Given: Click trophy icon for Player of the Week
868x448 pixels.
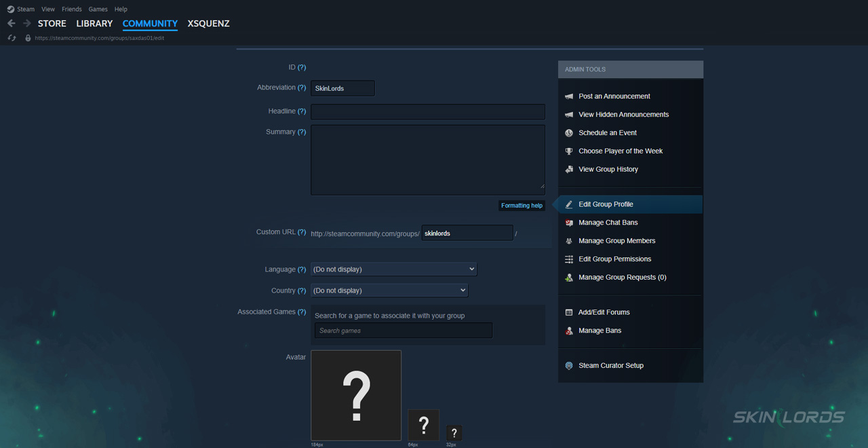Looking at the screenshot, I should (569, 151).
